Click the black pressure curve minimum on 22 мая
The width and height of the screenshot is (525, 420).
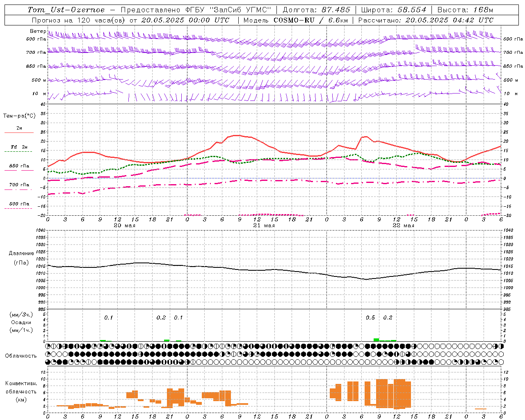[x=366, y=279]
